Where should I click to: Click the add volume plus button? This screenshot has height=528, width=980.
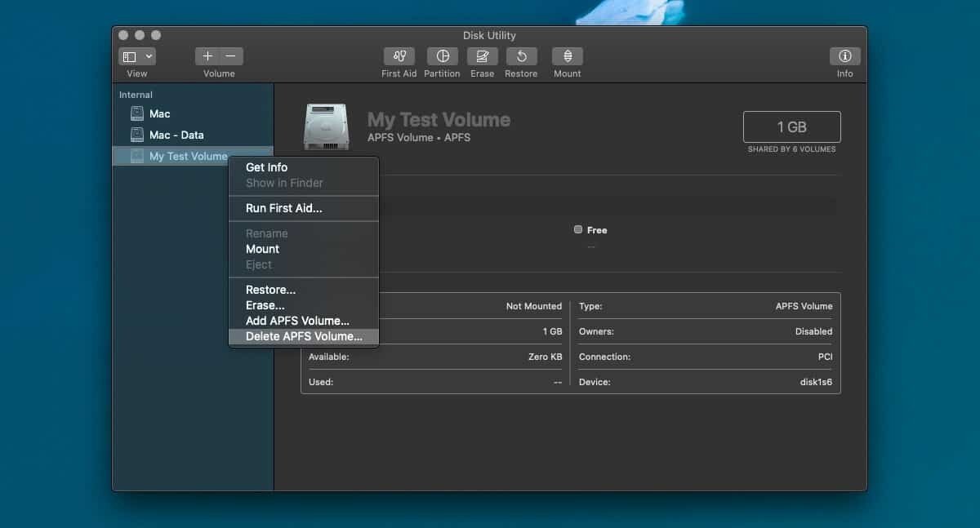(x=207, y=56)
